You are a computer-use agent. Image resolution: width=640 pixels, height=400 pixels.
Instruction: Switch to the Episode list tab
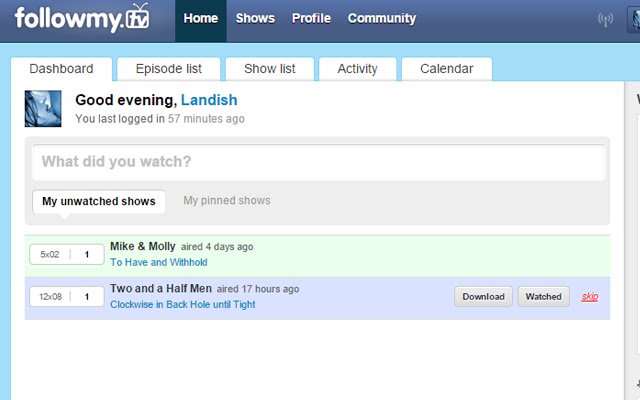click(x=169, y=69)
